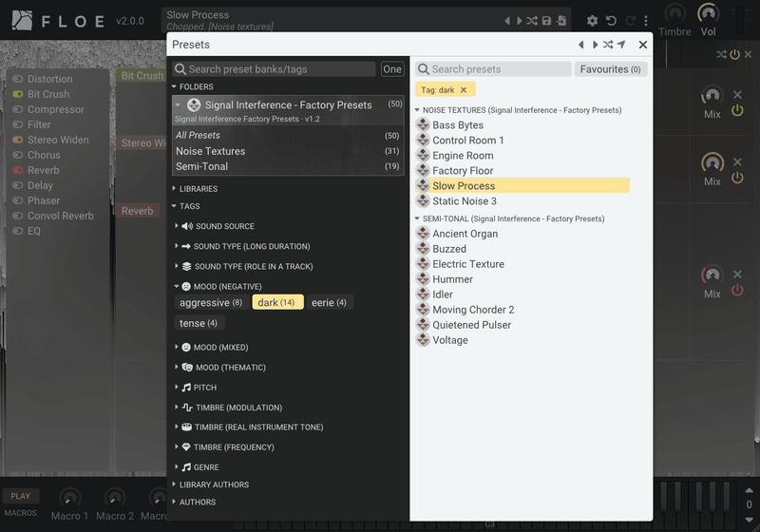Image resolution: width=760 pixels, height=532 pixels.
Task: Enable the Distortion effect switch
Action: pos(18,79)
